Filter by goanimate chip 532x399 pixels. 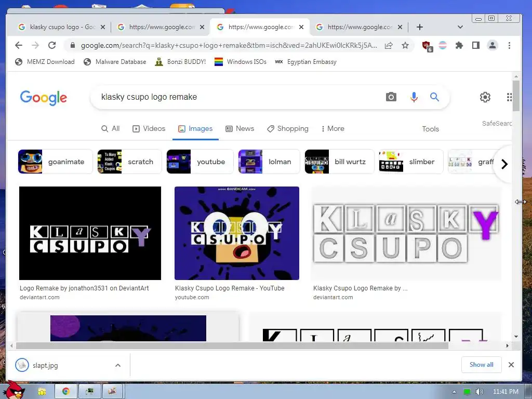[x=55, y=162]
